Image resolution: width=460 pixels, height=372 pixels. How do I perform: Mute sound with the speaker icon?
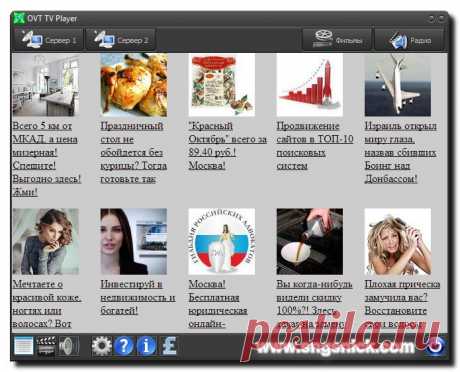click(x=69, y=346)
